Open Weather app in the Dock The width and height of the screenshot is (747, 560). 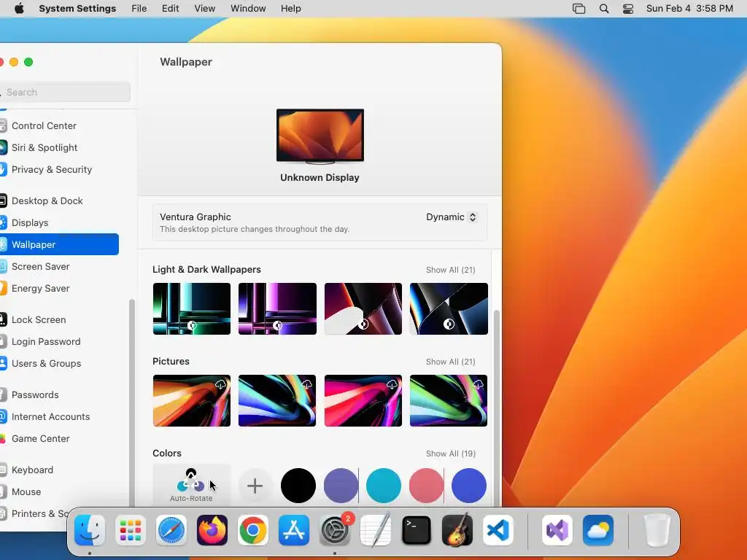tap(598, 531)
